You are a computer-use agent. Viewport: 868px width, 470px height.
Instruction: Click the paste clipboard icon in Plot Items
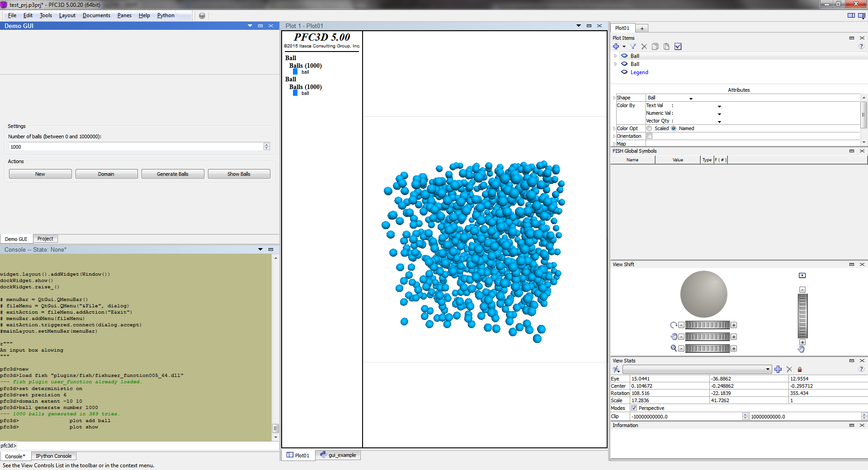(666, 47)
